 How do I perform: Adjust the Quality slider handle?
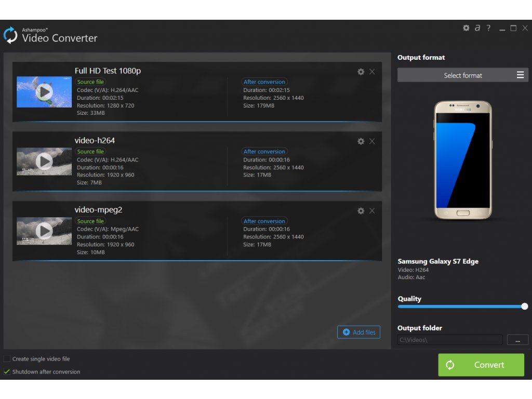click(x=524, y=307)
